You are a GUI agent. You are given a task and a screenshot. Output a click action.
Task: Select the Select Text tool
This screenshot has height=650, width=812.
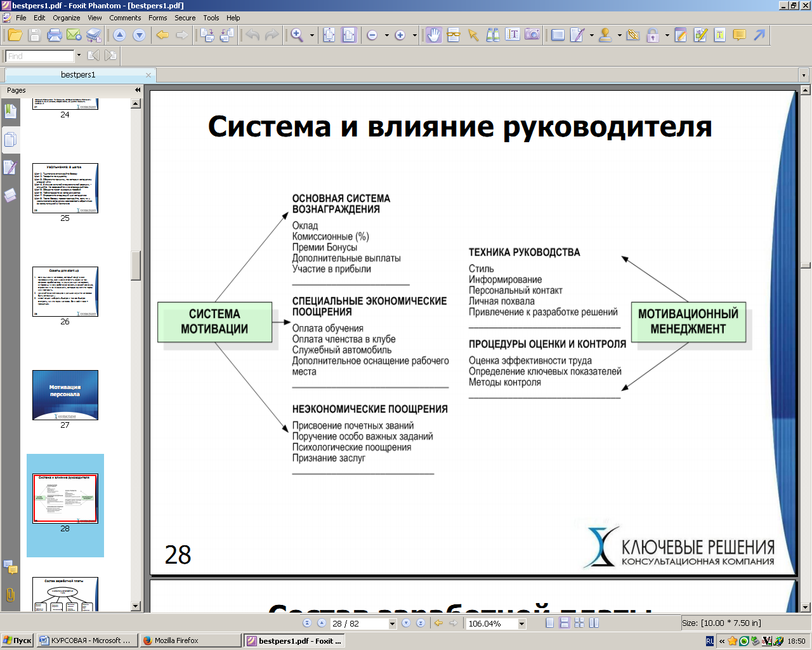(513, 36)
